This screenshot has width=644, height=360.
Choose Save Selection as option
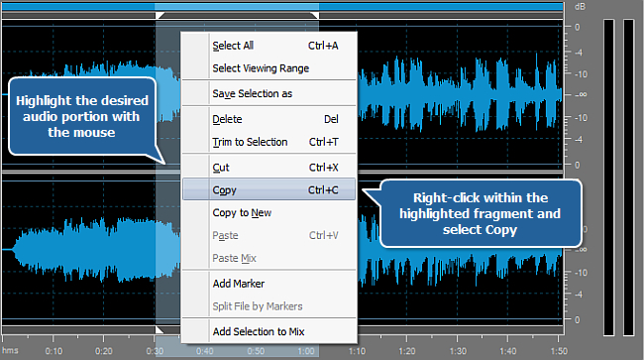pyautogui.click(x=269, y=93)
